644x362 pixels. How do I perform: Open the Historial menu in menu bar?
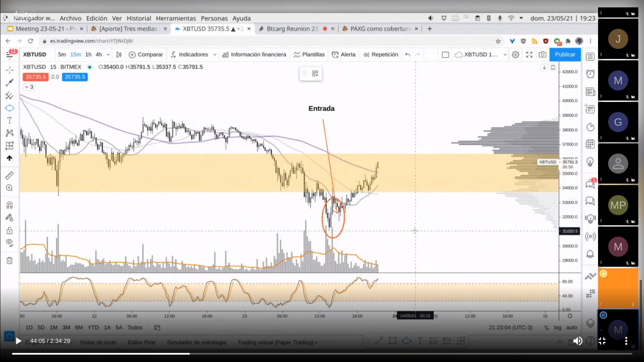[x=139, y=18]
